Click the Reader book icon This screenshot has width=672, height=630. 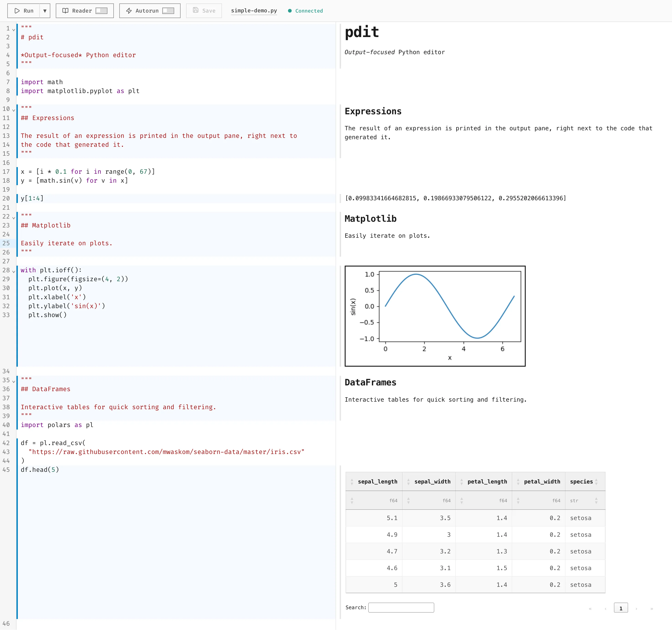(66, 11)
